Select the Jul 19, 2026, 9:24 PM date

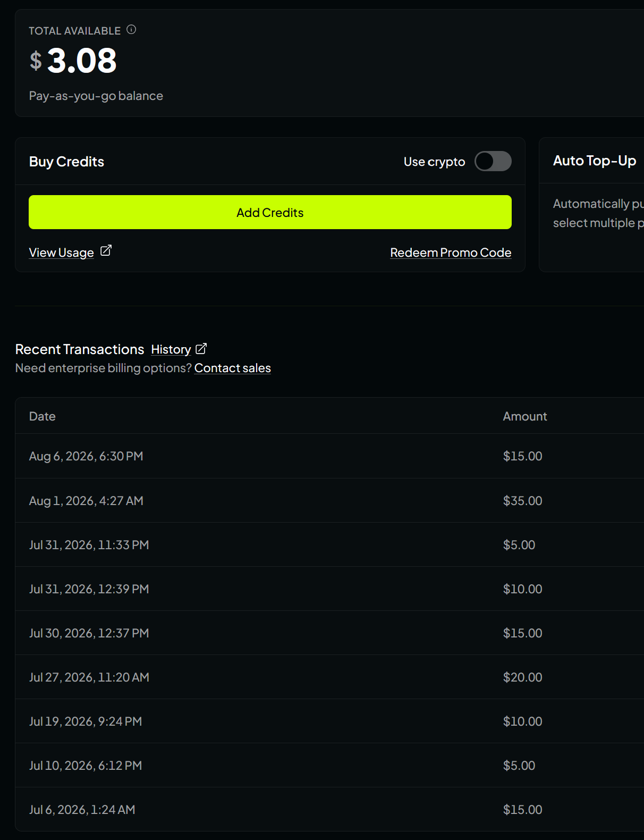[x=86, y=721]
